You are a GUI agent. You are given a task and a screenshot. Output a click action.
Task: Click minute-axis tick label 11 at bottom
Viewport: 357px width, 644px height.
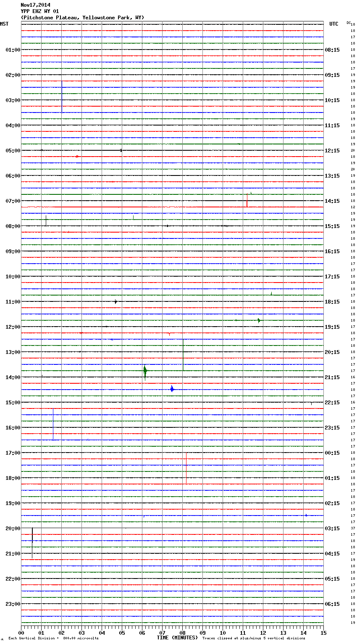click(x=243, y=633)
